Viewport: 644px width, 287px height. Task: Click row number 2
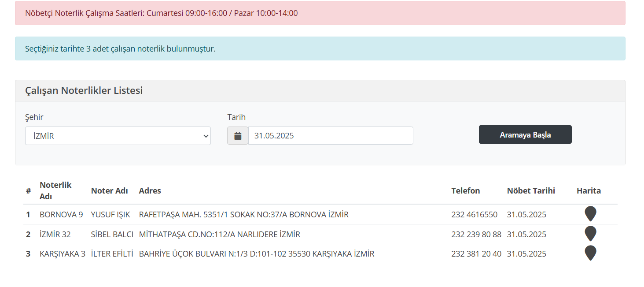28,235
